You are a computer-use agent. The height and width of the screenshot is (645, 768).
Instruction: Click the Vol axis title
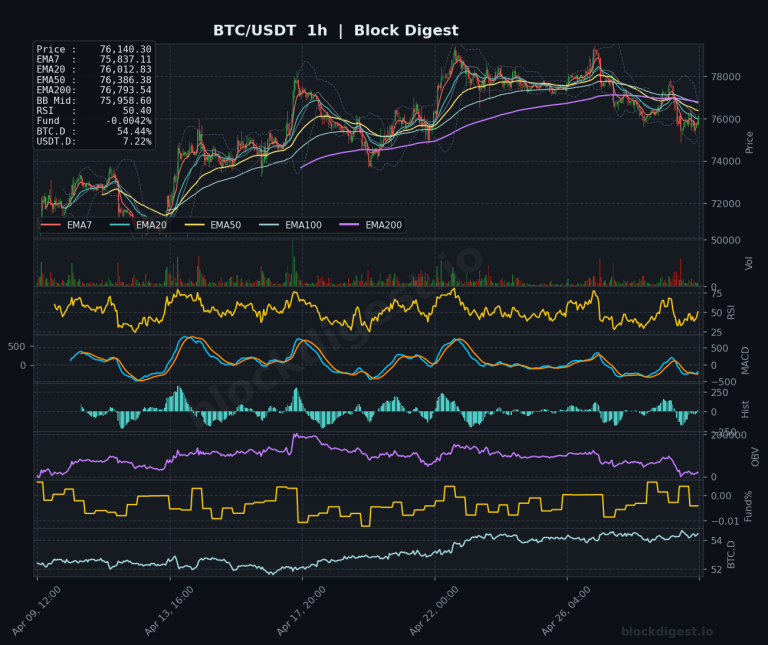[749, 263]
